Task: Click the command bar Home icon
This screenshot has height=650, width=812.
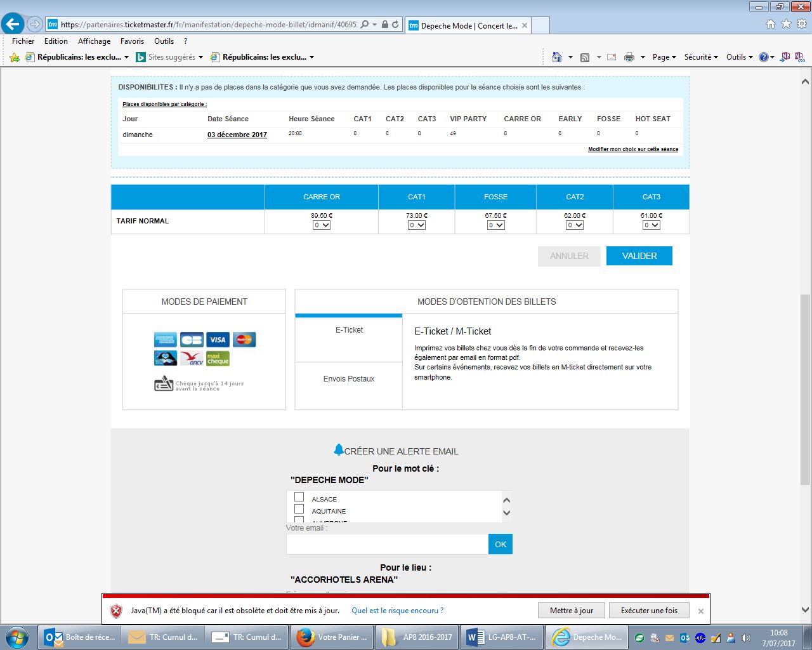Action: [x=557, y=57]
